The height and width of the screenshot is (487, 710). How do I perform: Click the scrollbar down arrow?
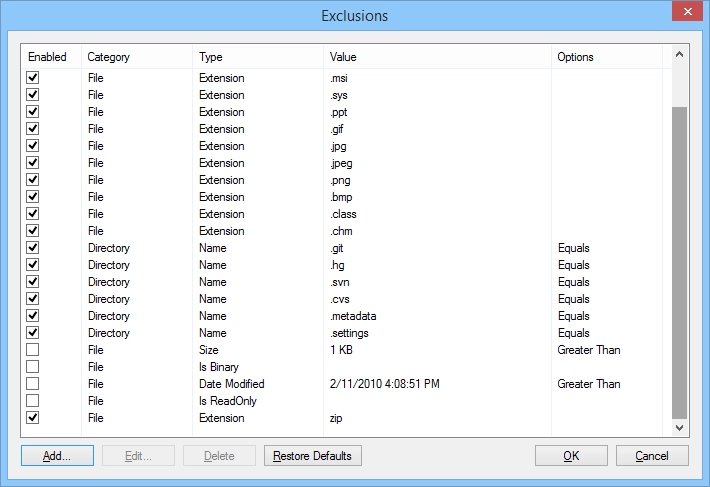[679, 428]
